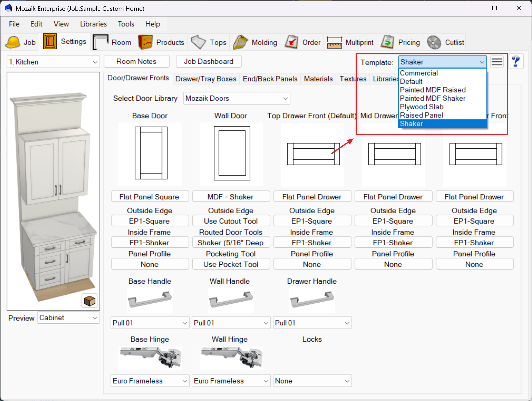532x401 pixels.
Task: Click the hamburger menu beside Template
Action: point(497,62)
